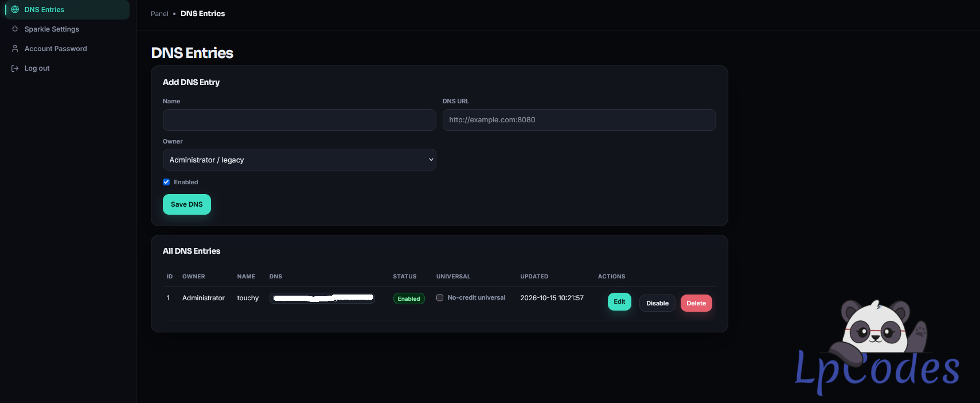Click the log out arrow icon

click(x=15, y=68)
